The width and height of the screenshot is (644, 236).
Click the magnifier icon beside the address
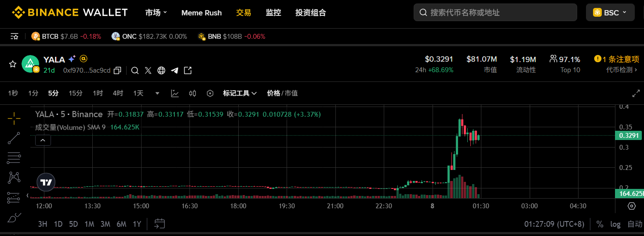(x=135, y=70)
